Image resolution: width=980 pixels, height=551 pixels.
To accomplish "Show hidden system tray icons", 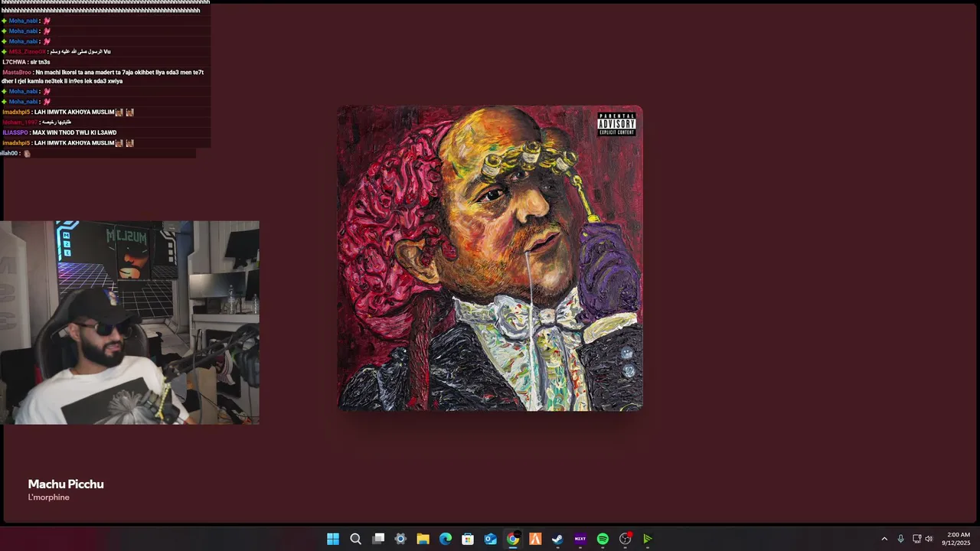I will click(884, 539).
